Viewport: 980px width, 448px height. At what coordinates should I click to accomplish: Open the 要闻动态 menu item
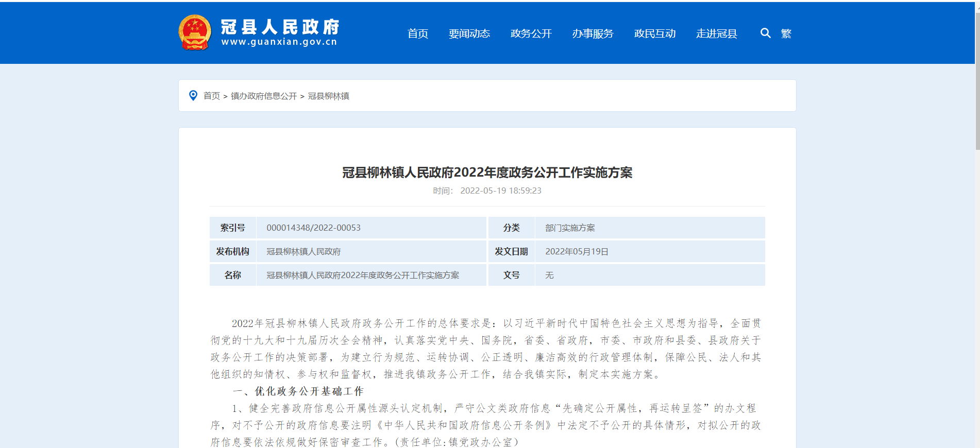tap(469, 33)
